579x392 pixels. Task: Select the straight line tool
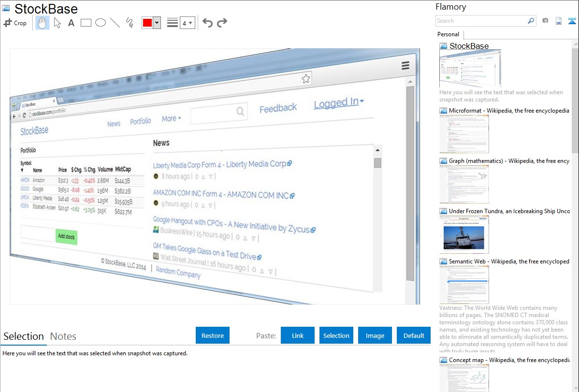click(115, 23)
